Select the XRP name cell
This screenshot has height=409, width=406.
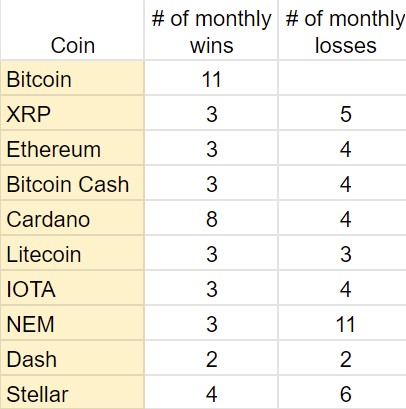click(72, 113)
